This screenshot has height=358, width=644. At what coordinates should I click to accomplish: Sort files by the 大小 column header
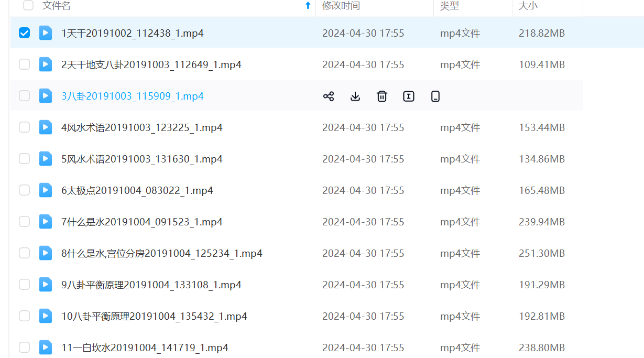[x=528, y=6]
